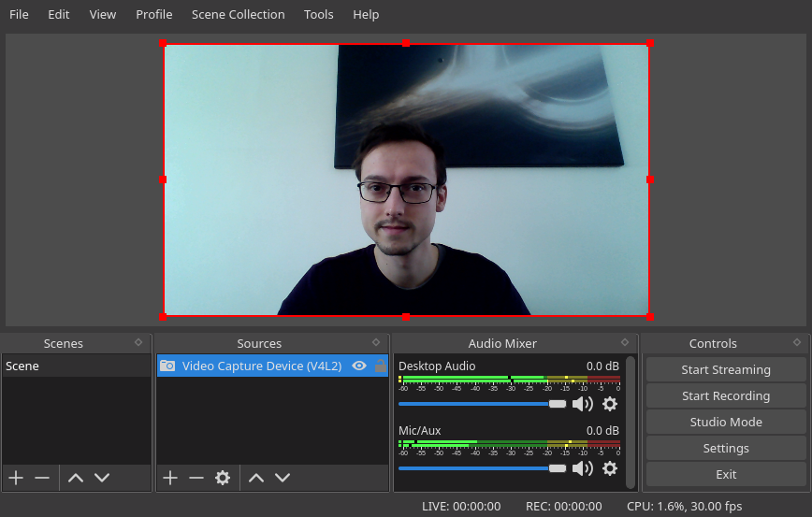Click top-left red resize handle of preview

tap(163, 43)
